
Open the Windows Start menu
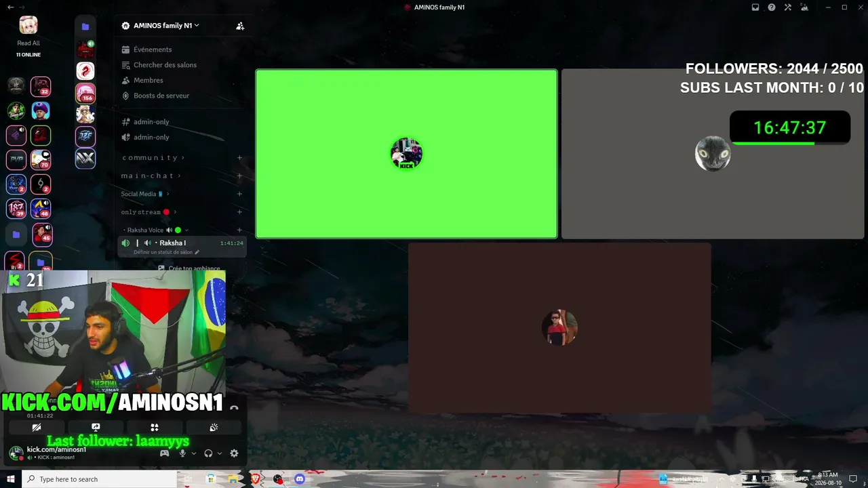(x=10, y=479)
